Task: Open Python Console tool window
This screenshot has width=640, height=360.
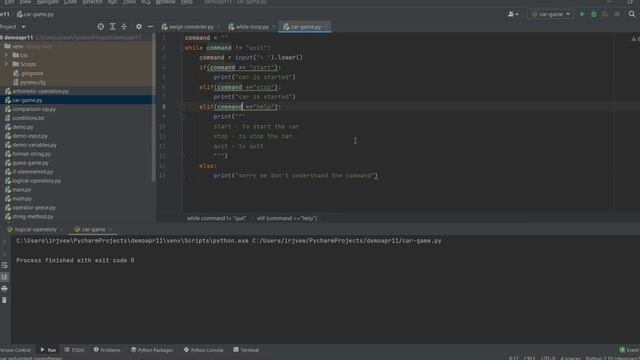Action: click(x=203, y=350)
